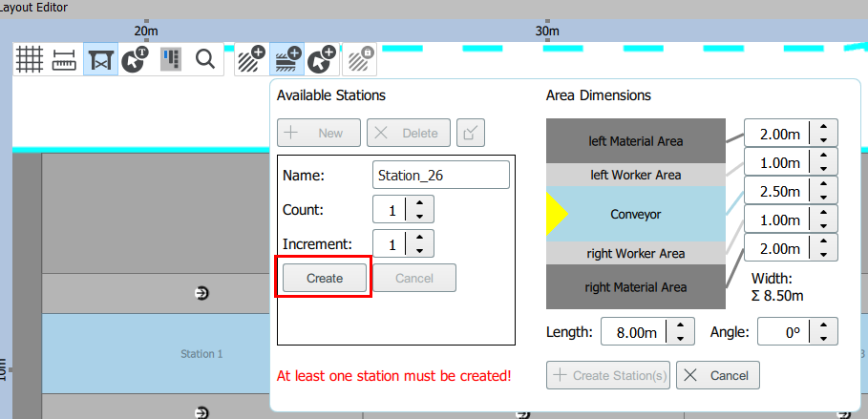Image resolution: width=868 pixels, height=419 pixels.
Task: Increase the Count value
Action: tap(419, 202)
